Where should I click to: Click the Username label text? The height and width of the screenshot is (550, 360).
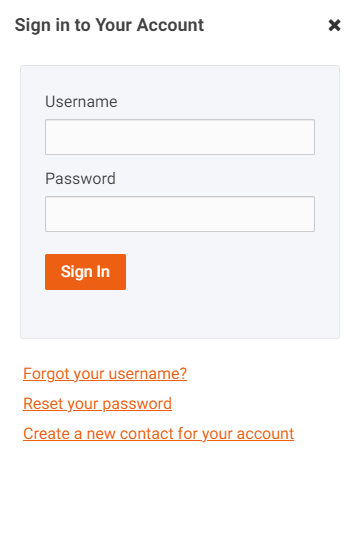click(81, 102)
